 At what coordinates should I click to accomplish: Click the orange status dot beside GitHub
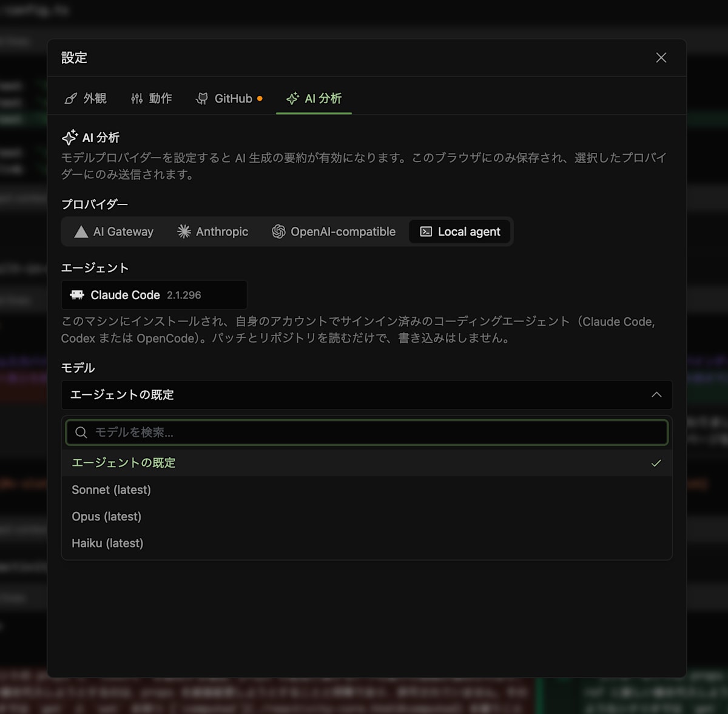[260, 98]
